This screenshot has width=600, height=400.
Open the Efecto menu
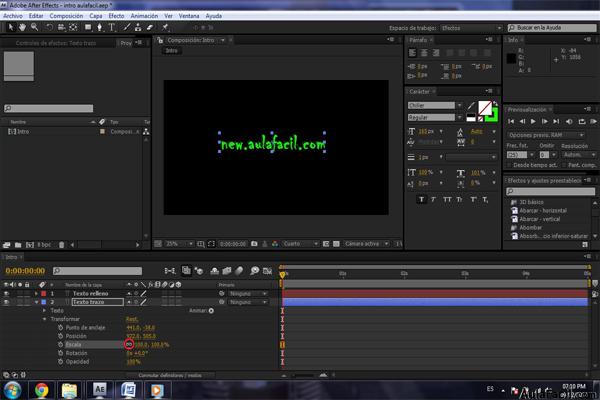point(116,16)
